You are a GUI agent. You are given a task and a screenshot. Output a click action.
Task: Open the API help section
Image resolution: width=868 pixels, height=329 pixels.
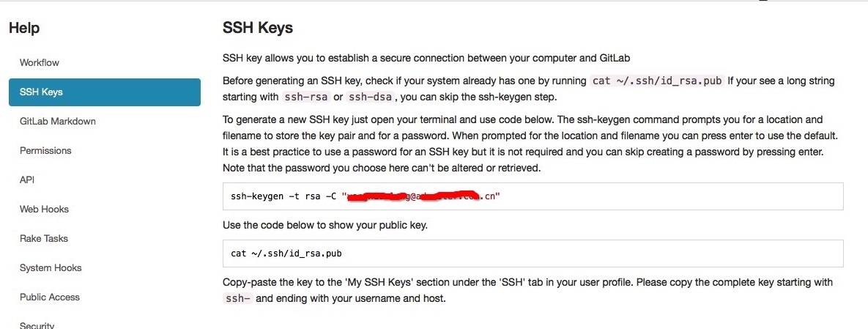coord(27,180)
